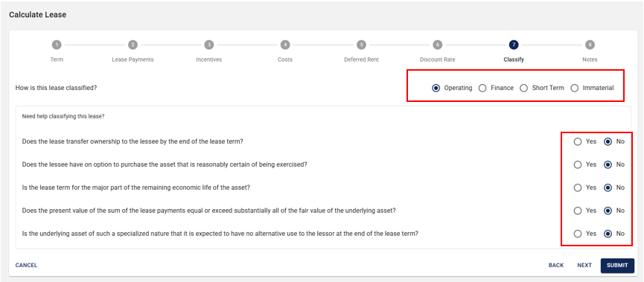Choose No for specialized nature asset question

(x=608, y=234)
